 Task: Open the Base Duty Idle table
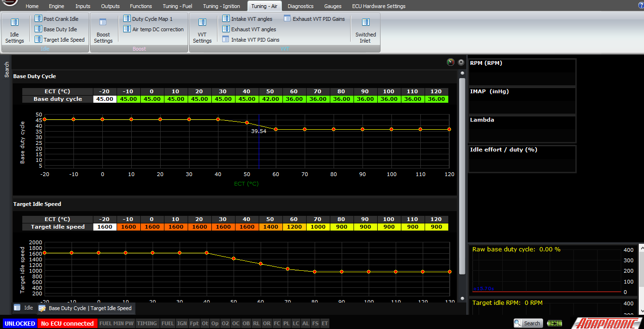point(55,29)
